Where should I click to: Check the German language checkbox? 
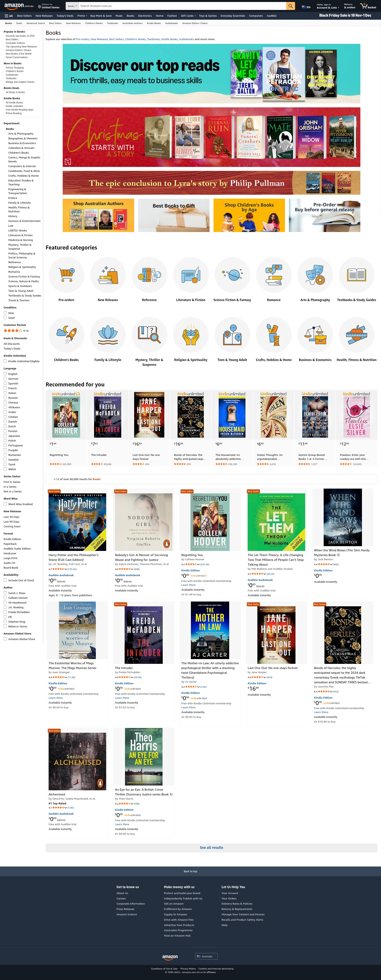[5, 379]
